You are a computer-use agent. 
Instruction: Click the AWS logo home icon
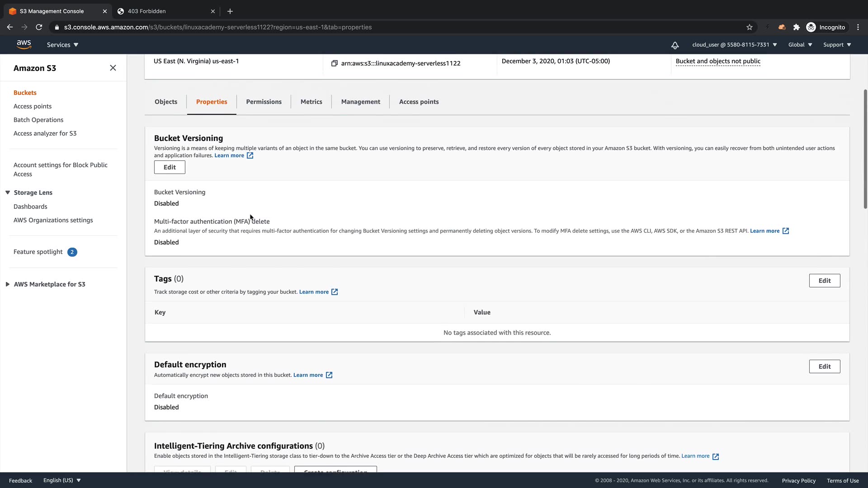[24, 44]
